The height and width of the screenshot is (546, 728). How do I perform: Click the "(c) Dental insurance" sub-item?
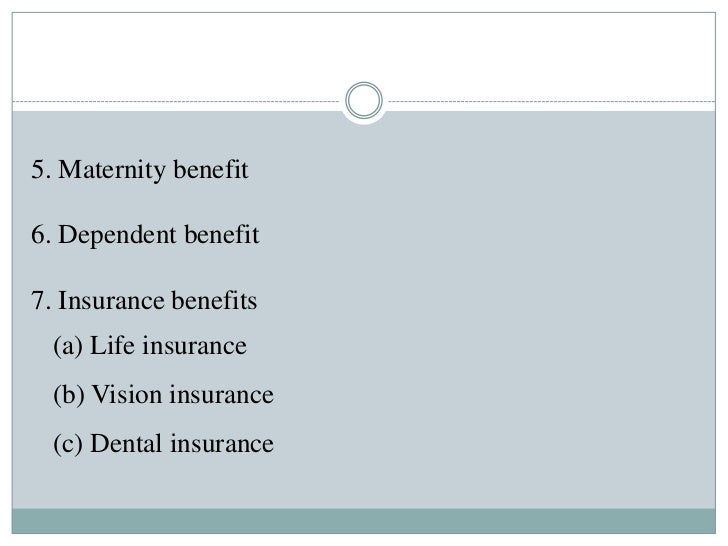[x=163, y=444]
